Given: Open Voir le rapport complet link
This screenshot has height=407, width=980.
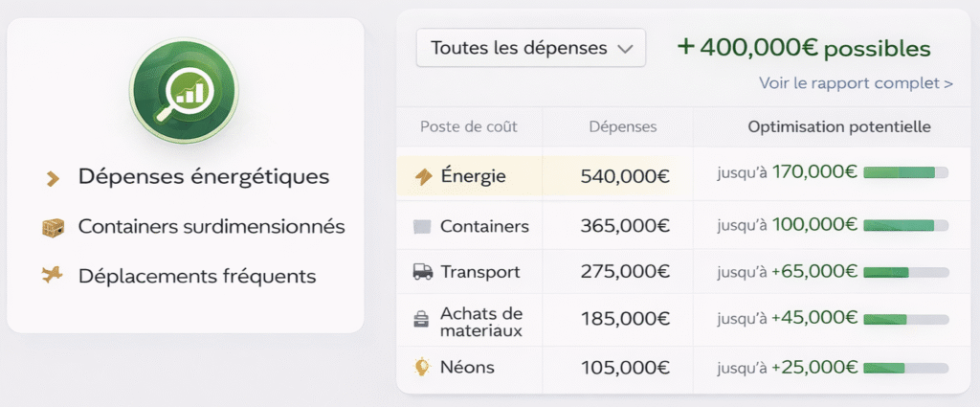Looking at the screenshot, I should click(856, 83).
